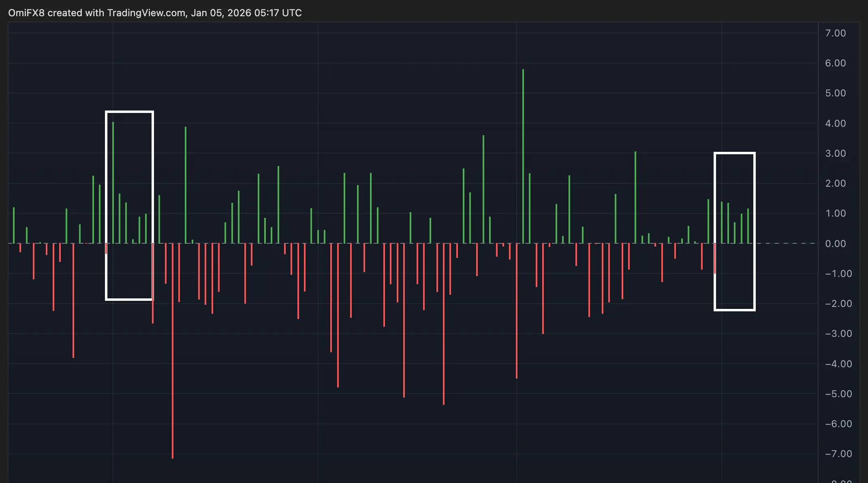Click the 7.00 price scale label
Viewport: 868px width, 483px height.
tap(835, 33)
